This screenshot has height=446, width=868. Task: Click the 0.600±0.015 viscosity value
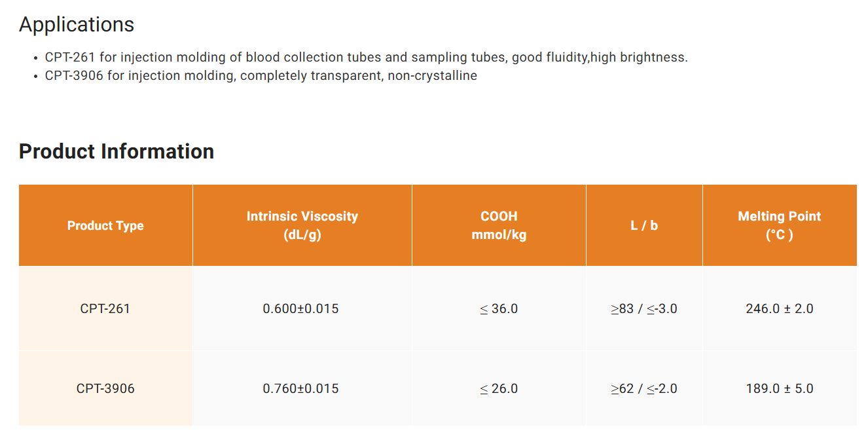(301, 308)
